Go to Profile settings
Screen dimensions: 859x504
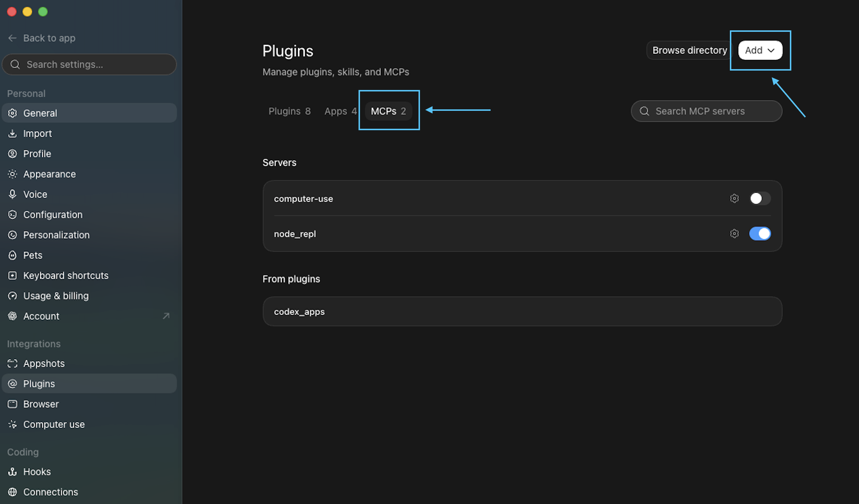pyautogui.click(x=89, y=154)
